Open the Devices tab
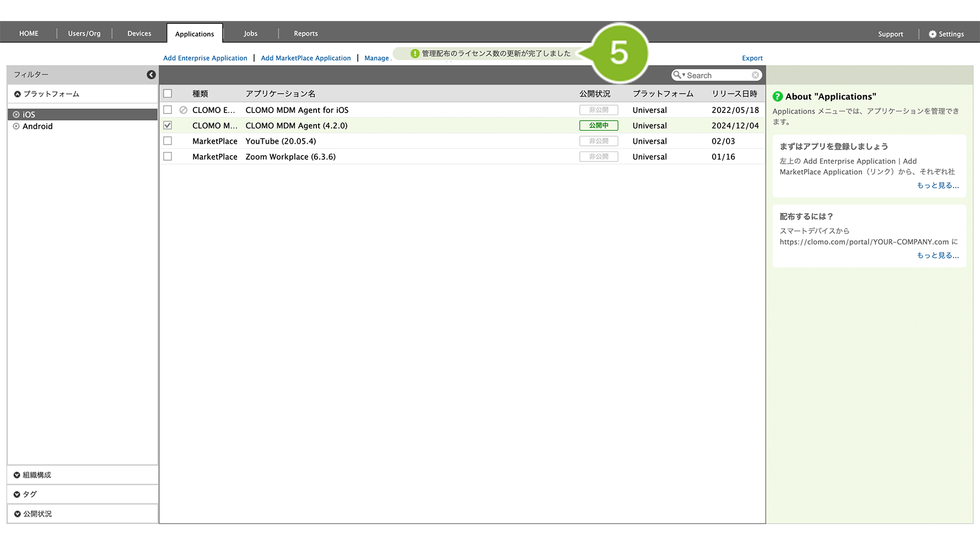980x551 pixels. click(x=139, y=34)
